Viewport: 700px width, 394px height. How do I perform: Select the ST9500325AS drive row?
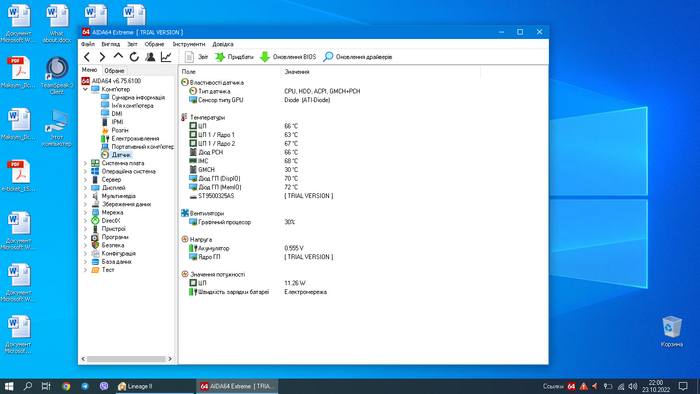pyautogui.click(x=216, y=196)
